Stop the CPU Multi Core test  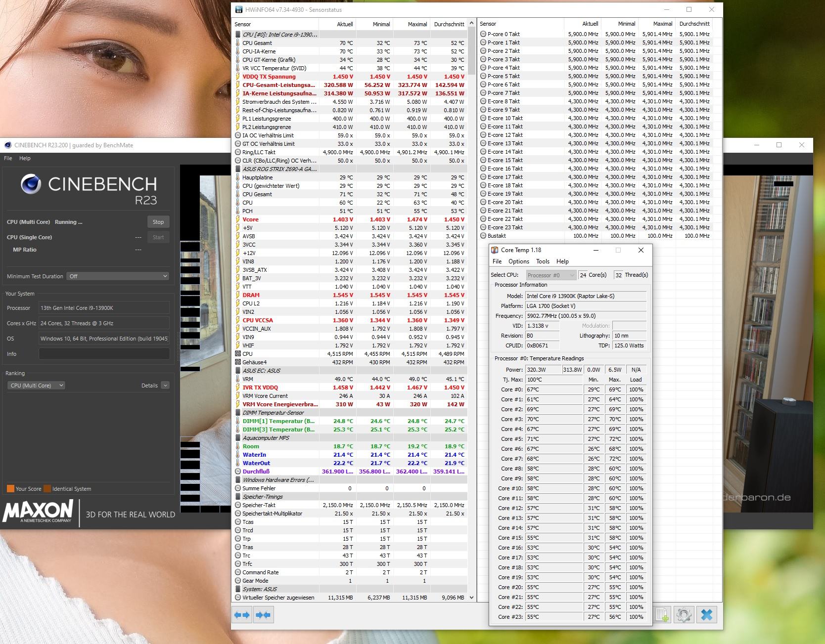(158, 222)
